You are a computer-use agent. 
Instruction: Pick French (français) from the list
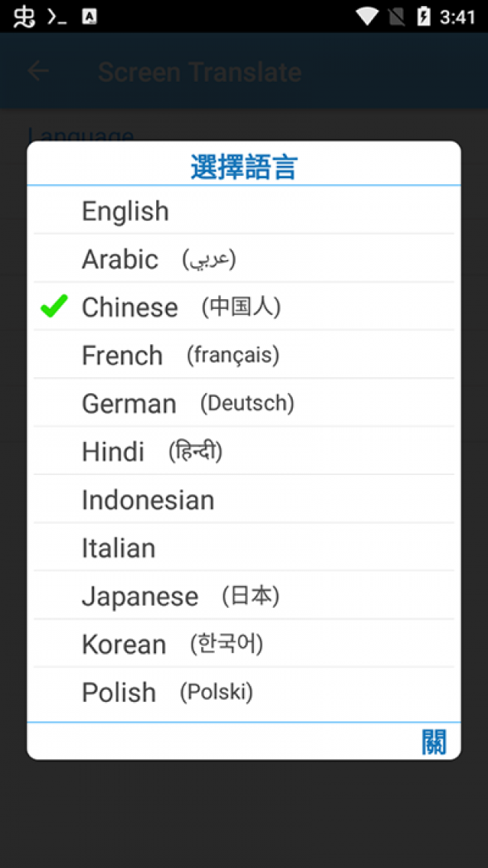(x=243, y=355)
